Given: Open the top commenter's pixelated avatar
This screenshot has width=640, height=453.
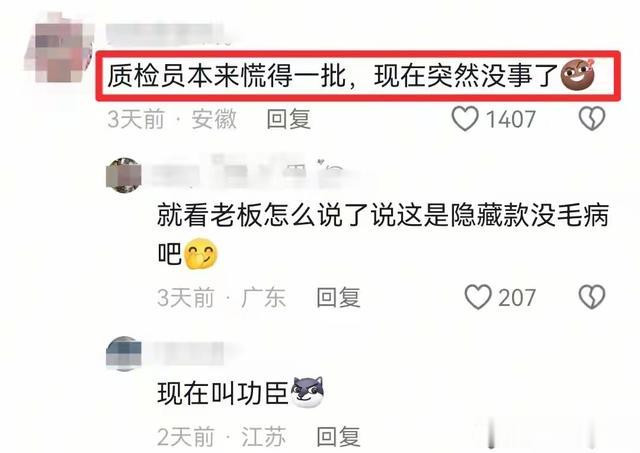Looking at the screenshot, I should [x=59, y=48].
